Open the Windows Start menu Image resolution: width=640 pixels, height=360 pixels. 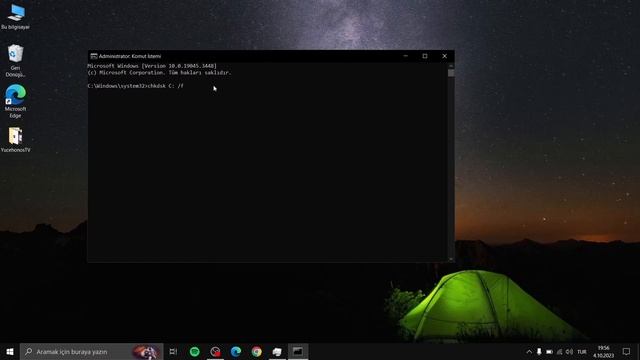[x=10, y=351]
